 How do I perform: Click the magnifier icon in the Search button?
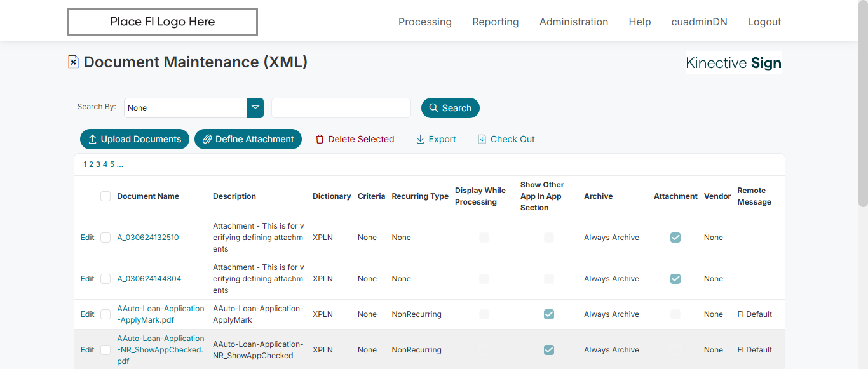tap(434, 108)
